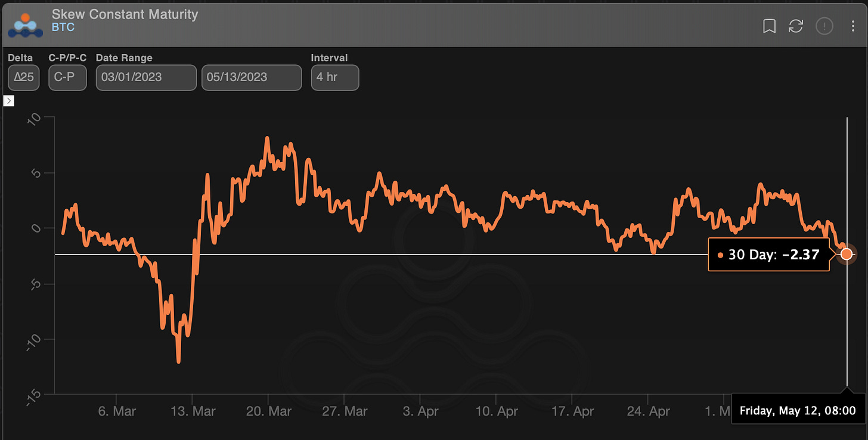This screenshot has height=440, width=868.
Task: Open the info exclamation icon
Action: 824,26
